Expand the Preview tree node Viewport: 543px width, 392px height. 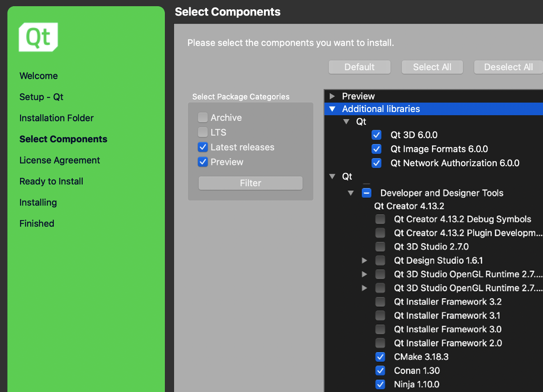pos(332,96)
